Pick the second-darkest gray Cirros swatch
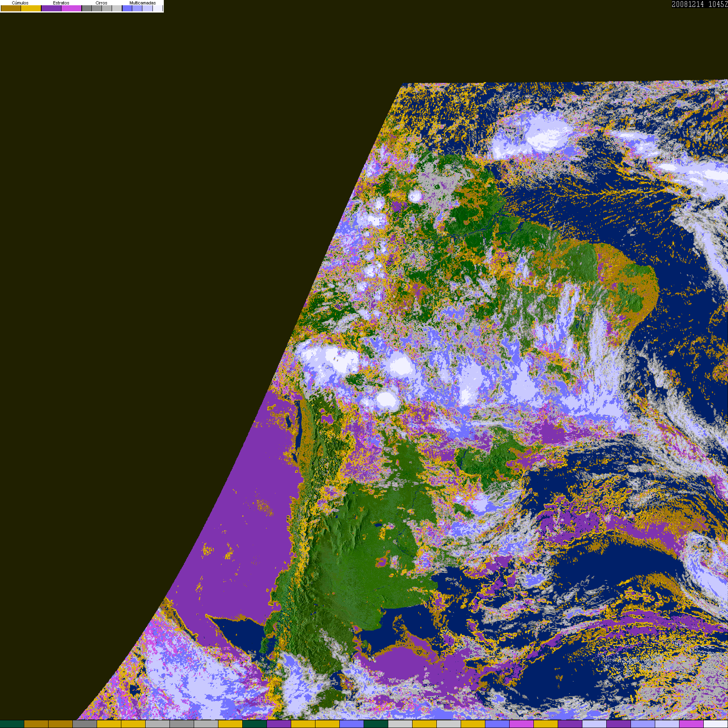The height and width of the screenshot is (728, 728). (97, 8)
